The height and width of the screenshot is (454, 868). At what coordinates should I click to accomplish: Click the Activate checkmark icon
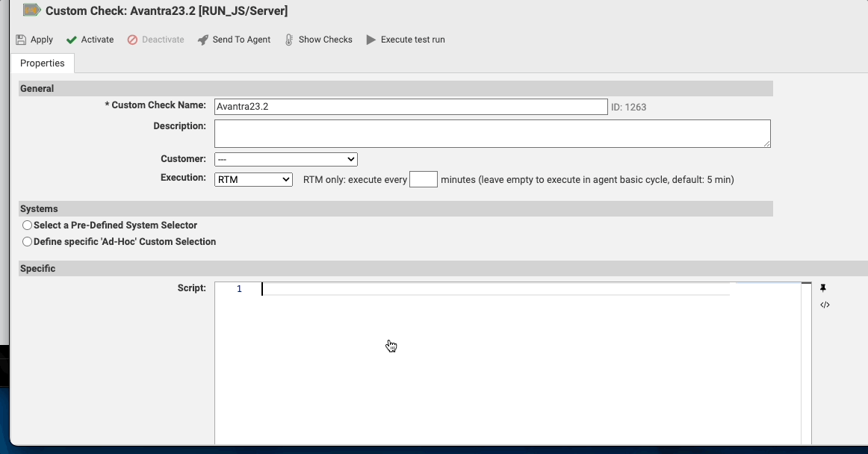[x=71, y=39]
